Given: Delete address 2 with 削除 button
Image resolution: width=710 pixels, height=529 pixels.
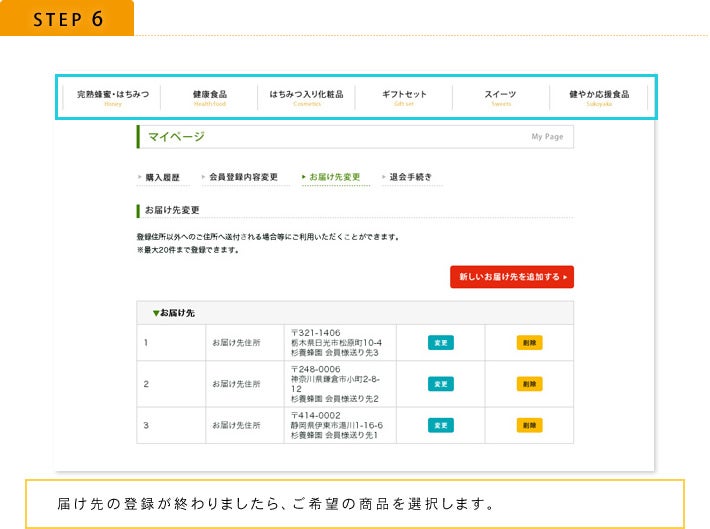Looking at the screenshot, I should [x=529, y=384].
